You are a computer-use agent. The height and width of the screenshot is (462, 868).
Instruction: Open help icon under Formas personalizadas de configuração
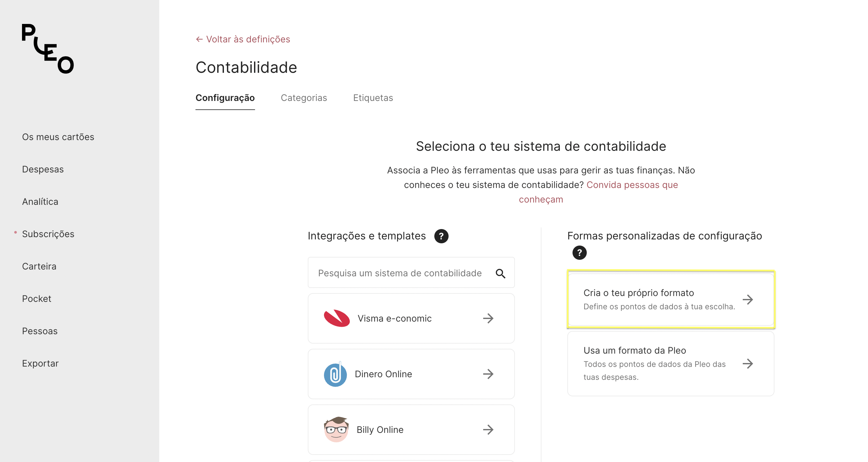point(579,253)
